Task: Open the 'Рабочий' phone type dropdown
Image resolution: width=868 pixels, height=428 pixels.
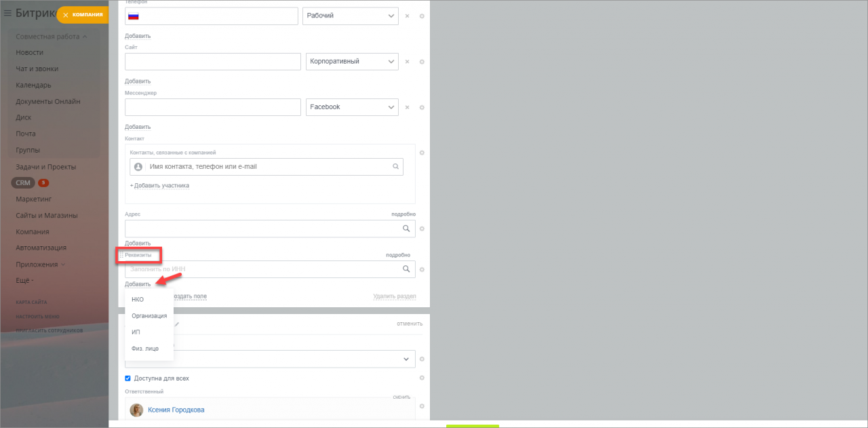Action: click(x=350, y=16)
